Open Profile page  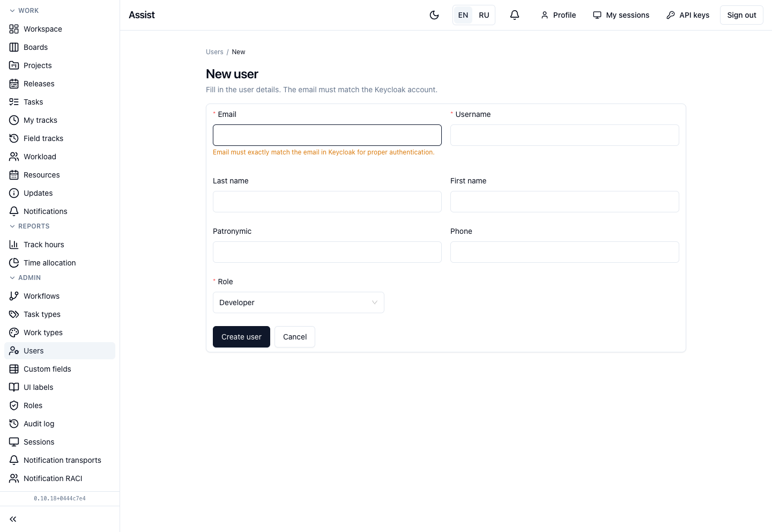pyautogui.click(x=559, y=15)
